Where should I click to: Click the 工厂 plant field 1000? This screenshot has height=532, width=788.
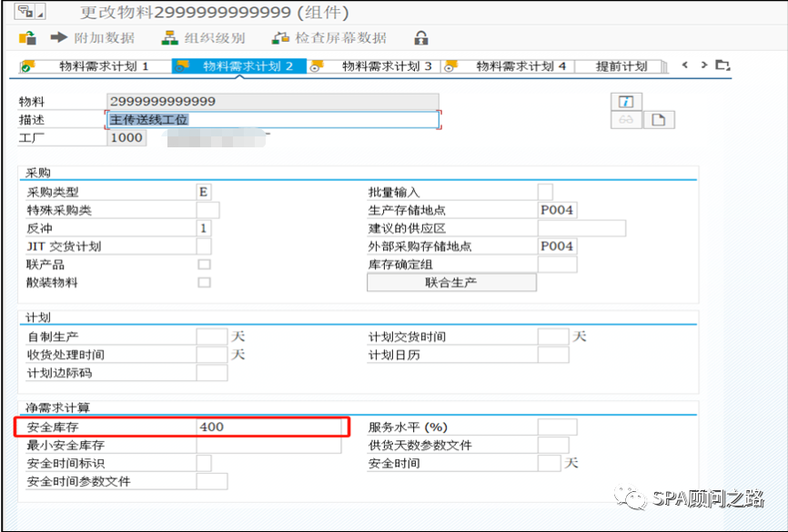126,137
